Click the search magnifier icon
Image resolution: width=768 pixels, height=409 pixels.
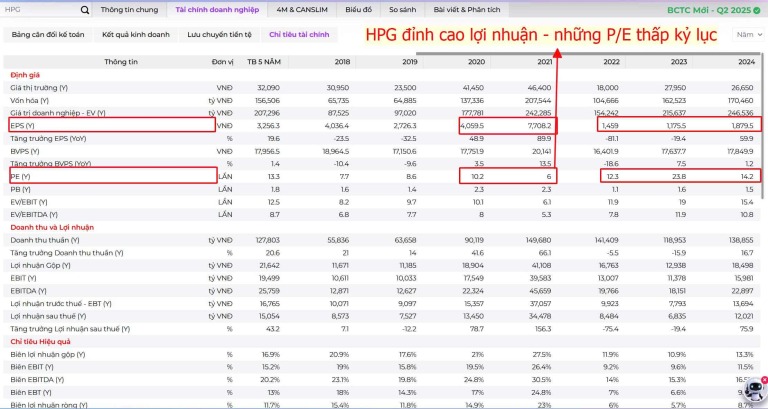85,10
